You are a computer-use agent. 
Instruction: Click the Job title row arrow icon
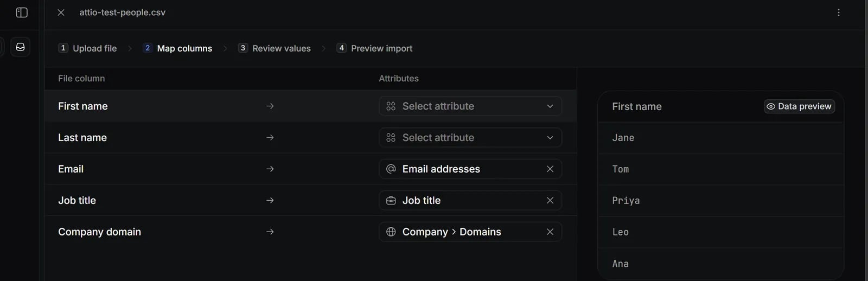click(x=270, y=201)
